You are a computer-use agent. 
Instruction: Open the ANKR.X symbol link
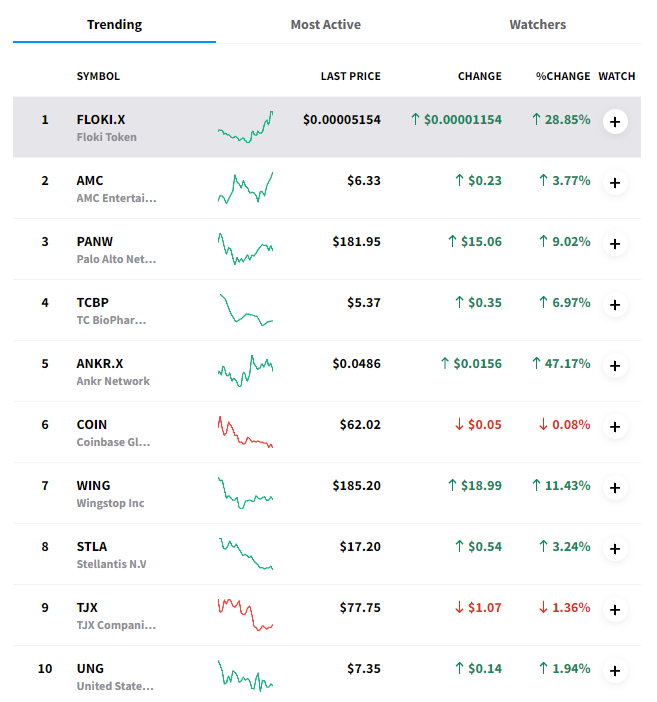click(99, 364)
